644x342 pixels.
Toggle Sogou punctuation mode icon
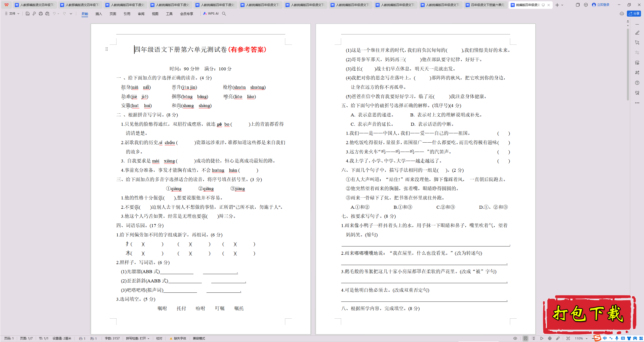(611, 338)
